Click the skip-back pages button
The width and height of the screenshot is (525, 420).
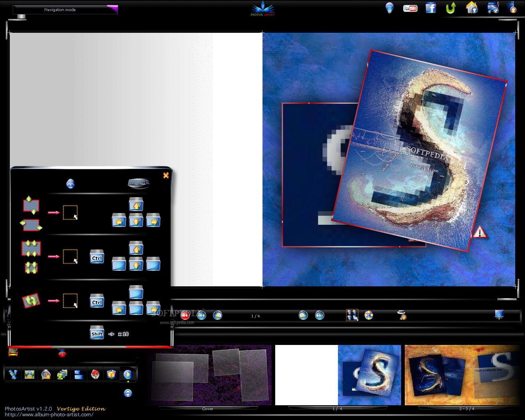coord(201,315)
